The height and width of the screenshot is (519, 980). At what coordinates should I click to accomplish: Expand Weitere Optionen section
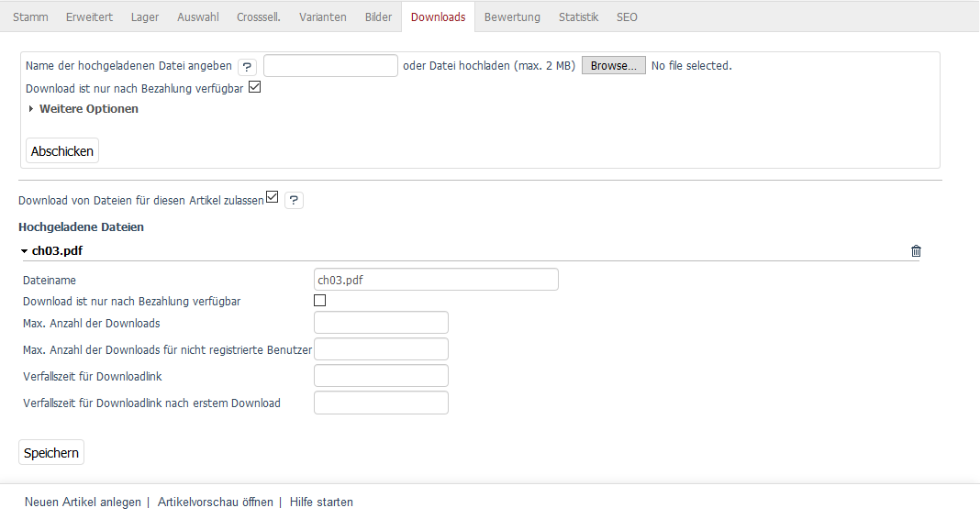coord(88,109)
